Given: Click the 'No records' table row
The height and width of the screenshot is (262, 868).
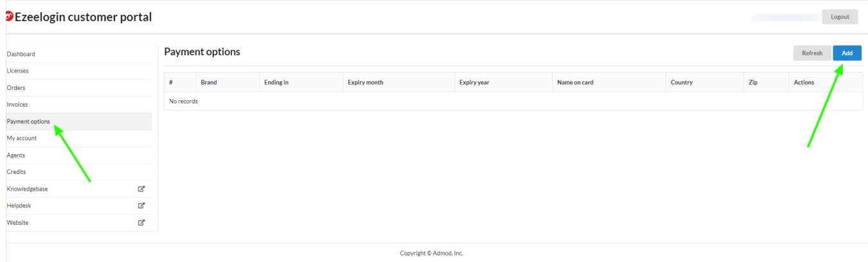Looking at the screenshot, I should coord(513,101).
